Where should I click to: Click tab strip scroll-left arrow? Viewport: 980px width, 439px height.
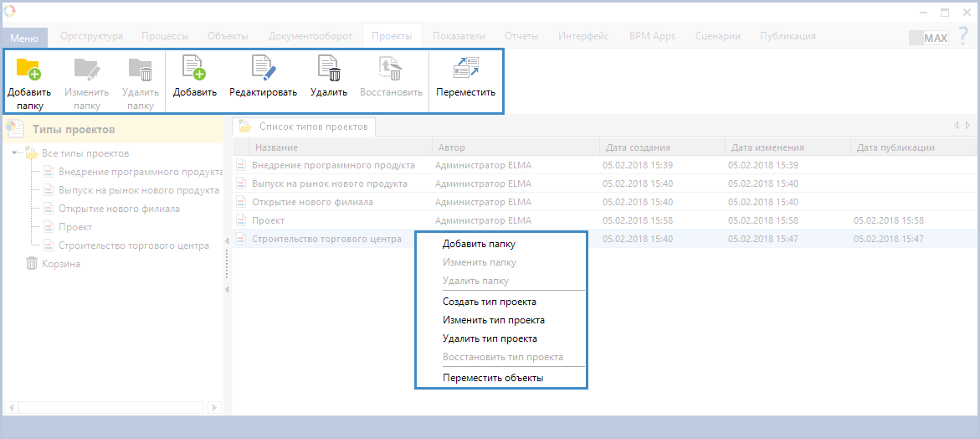(957, 126)
